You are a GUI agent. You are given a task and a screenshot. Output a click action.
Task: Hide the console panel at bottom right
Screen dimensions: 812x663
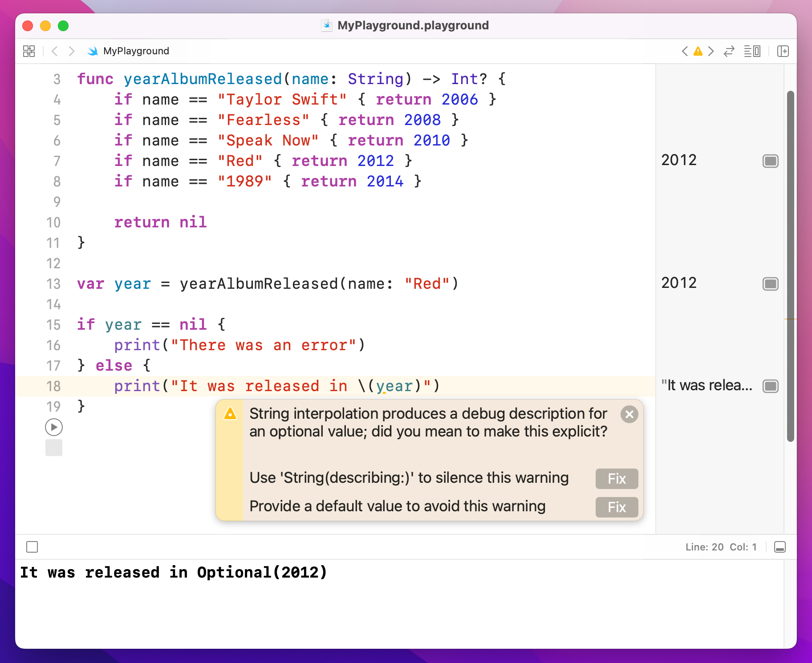[x=780, y=547]
